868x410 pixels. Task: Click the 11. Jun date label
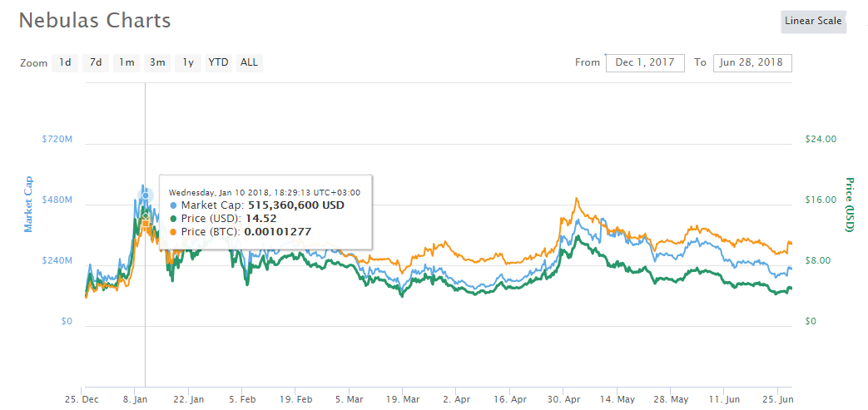(723, 399)
